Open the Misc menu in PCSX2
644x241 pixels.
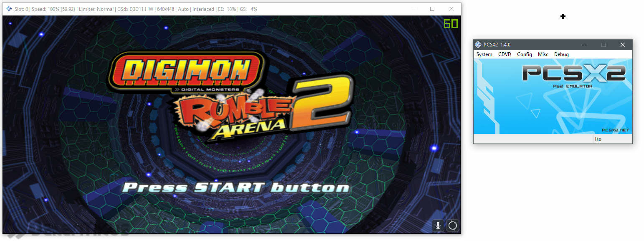click(x=543, y=54)
